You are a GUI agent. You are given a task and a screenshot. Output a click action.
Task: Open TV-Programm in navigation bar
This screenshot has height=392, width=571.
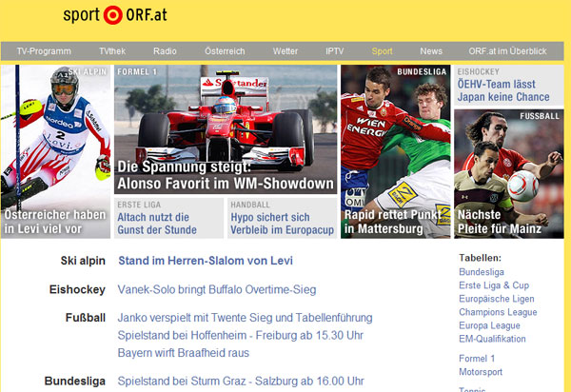(x=44, y=51)
